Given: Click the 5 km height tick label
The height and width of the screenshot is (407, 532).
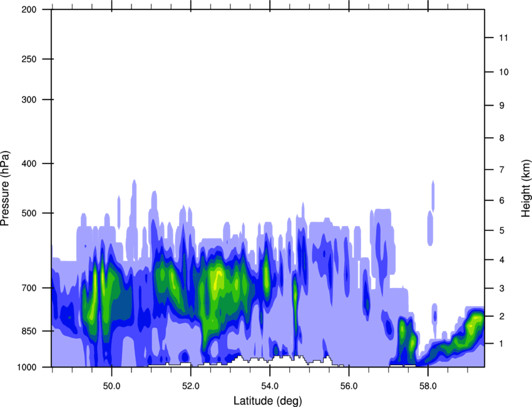Looking at the screenshot, I should point(501,231).
